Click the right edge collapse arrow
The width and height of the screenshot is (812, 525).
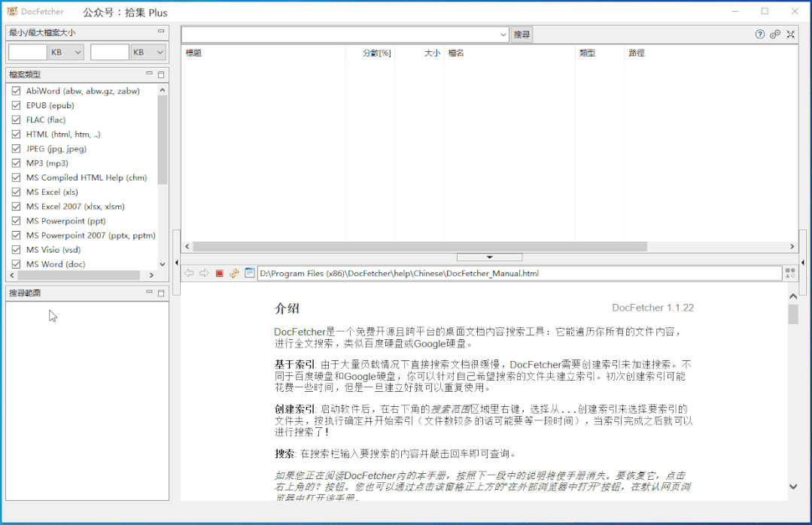coord(803,262)
